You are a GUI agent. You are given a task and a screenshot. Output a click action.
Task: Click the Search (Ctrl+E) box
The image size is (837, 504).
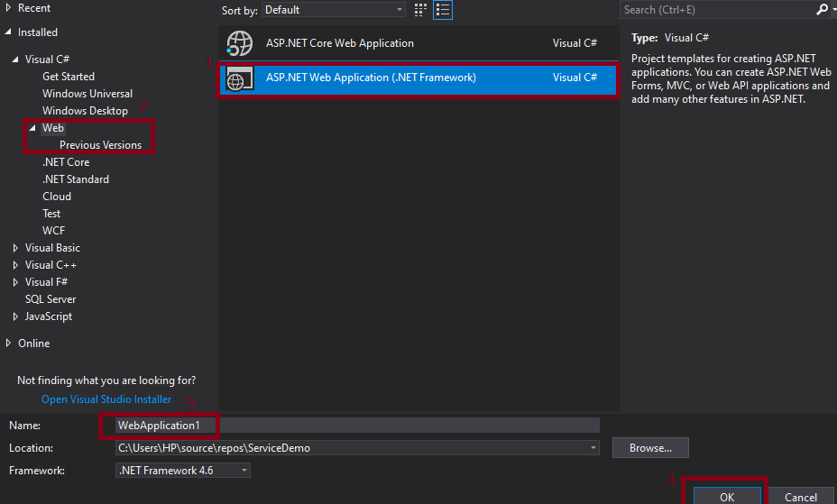[x=719, y=10]
